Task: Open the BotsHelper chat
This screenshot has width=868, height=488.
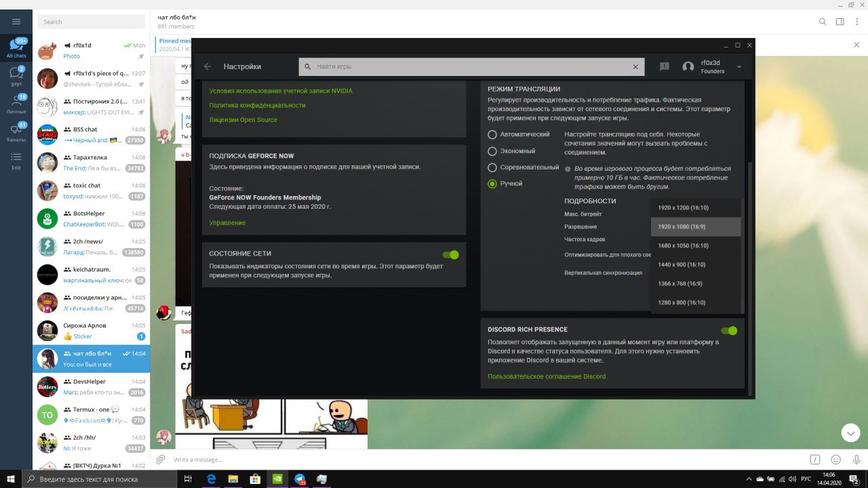Action: pos(92,218)
